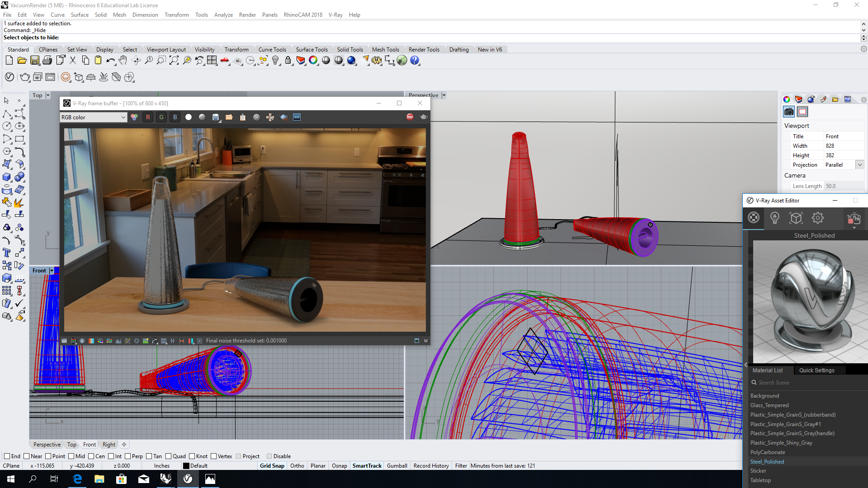
Task: Click the red car Set View icon
Action: click(225, 61)
